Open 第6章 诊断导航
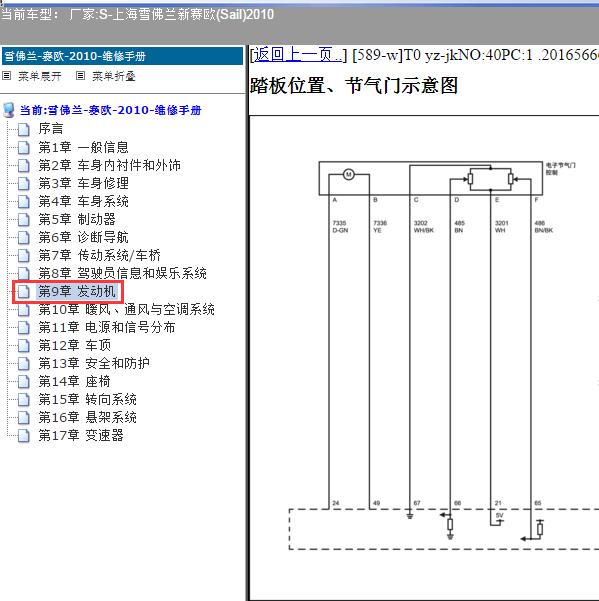599x601 pixels. coord(84,237)
